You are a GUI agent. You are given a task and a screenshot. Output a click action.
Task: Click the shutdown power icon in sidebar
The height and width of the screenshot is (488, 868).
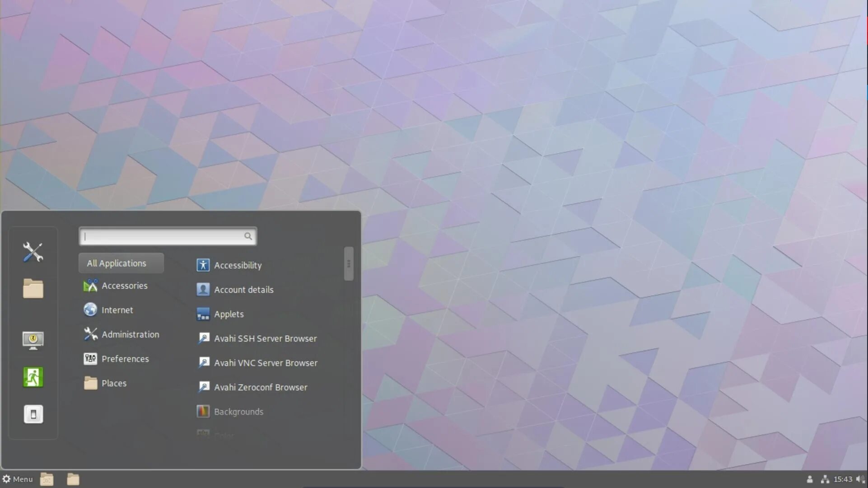33,414
